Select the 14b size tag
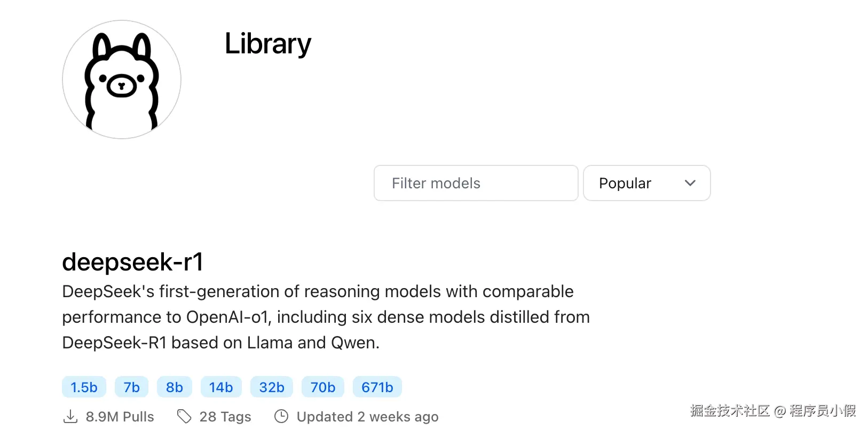The height and width of the screenshot is (430, 868). point(220,387)
